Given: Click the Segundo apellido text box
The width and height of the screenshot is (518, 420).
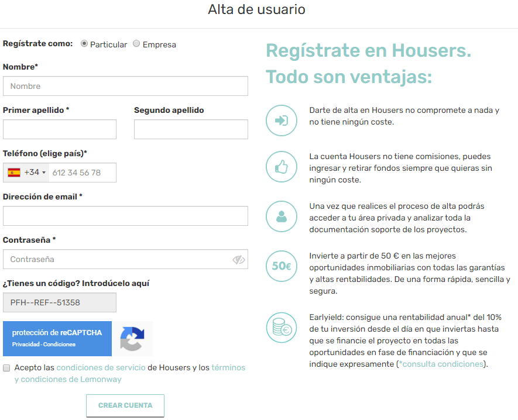Looking at the screenshot, I should 191,129.
